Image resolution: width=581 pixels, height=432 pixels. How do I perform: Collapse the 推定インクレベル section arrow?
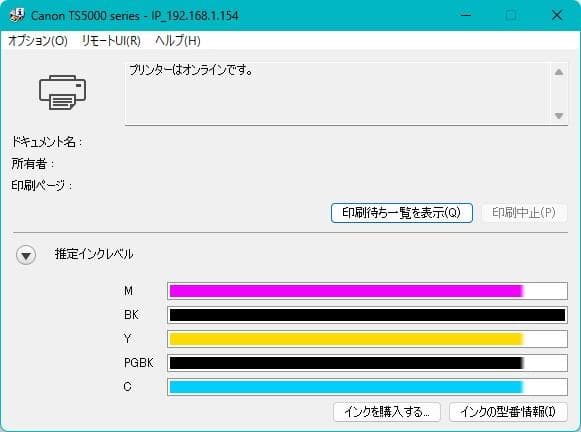[26, 255]
